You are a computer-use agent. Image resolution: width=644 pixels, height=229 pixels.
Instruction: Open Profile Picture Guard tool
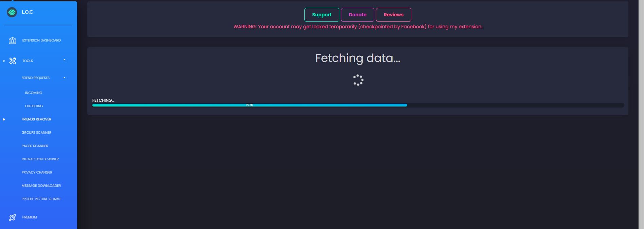(x=41, y=199)
